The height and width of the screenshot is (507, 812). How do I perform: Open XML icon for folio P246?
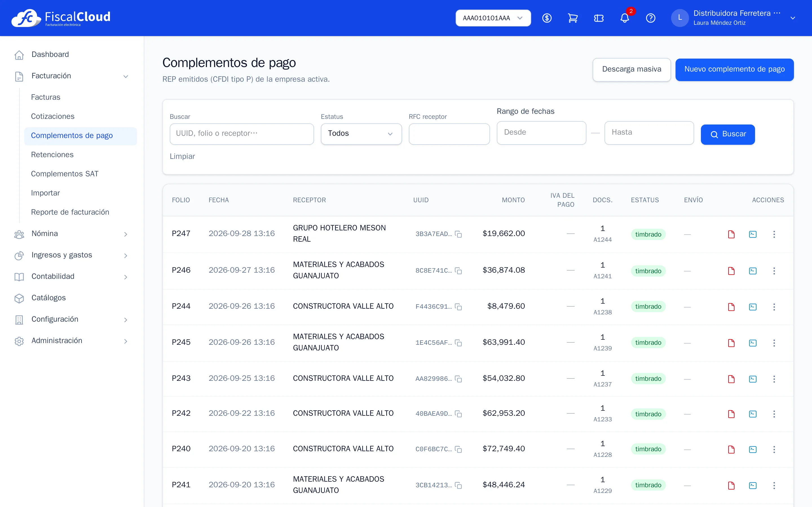point(753,271)
